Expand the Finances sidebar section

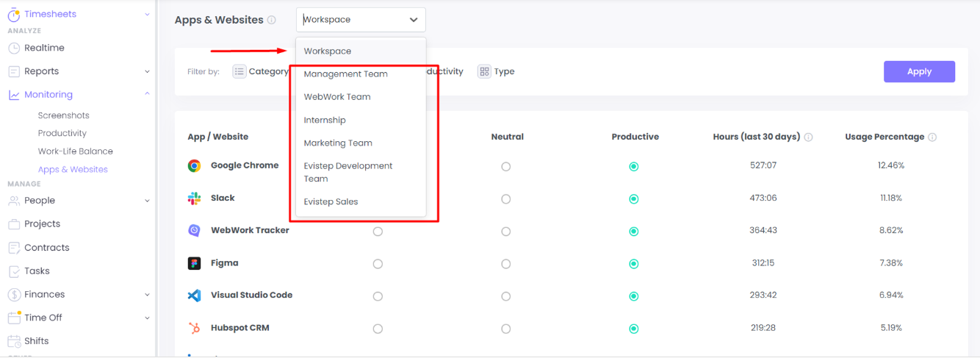(147, 295)
